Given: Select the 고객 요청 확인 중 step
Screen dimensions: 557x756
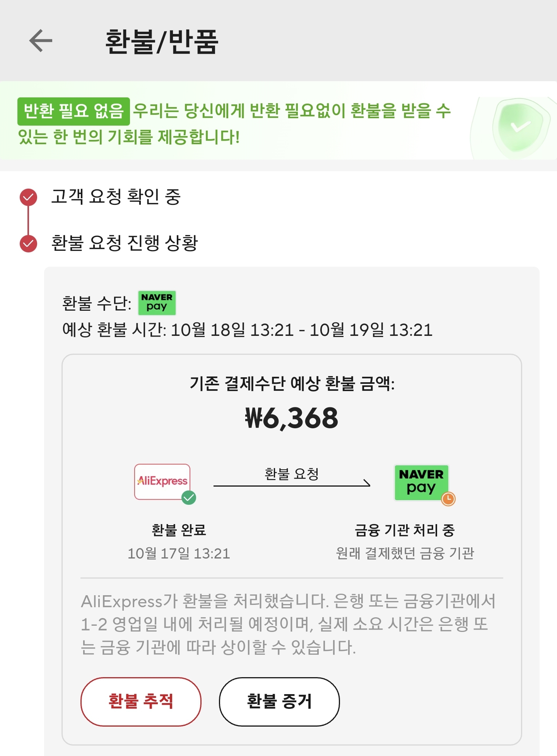Looking at the screenshot, I should click(116, 196).
